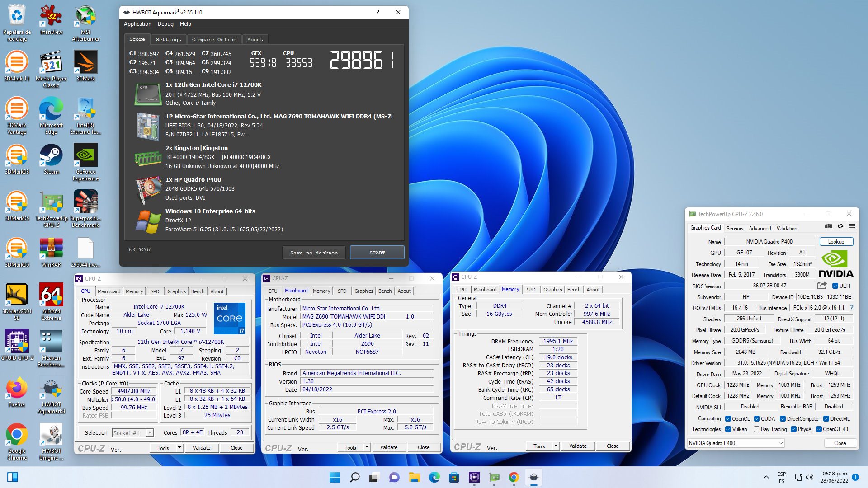This screenshot has height=488, width=868.
Task: Open Microsoft Store from the taskbar
Action: coord(454,477)
